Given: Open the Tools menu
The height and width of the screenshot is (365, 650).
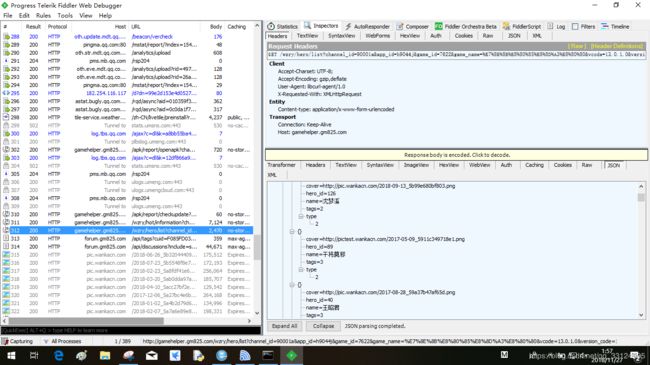Looking at the screenshot, I should (65, 15).
